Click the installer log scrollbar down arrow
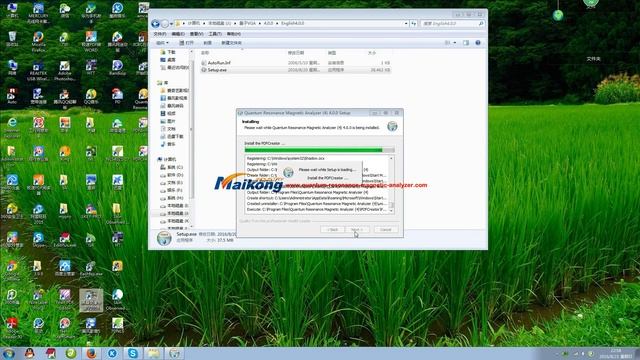This screenshot has height=360, width=640. click(391, 211)
